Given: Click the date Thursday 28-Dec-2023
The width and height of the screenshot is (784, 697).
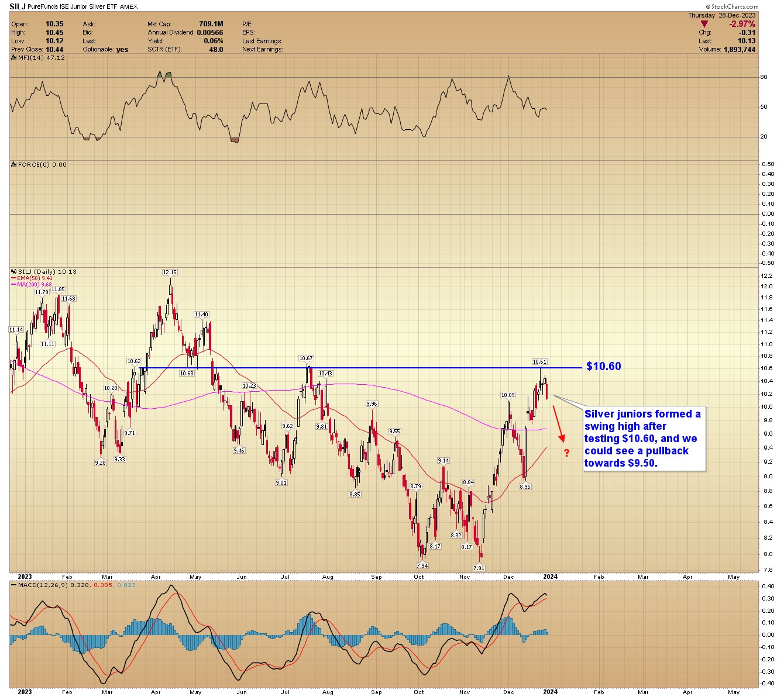Looking at the screenshot, I should click(722, 15).
